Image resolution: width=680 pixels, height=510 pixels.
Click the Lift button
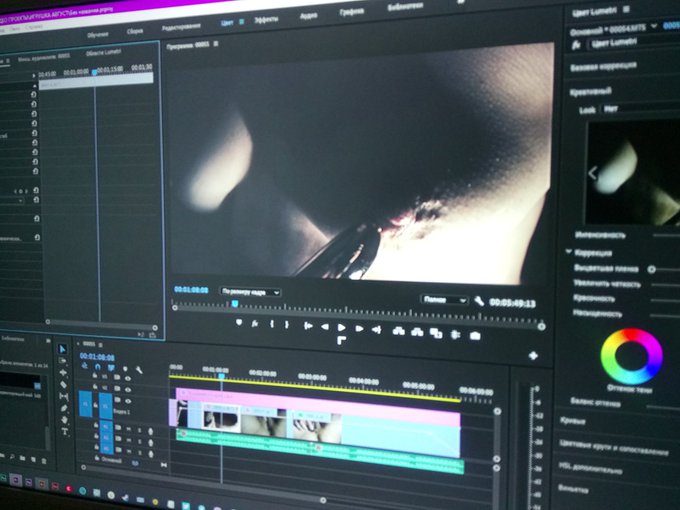click(398, 331)
